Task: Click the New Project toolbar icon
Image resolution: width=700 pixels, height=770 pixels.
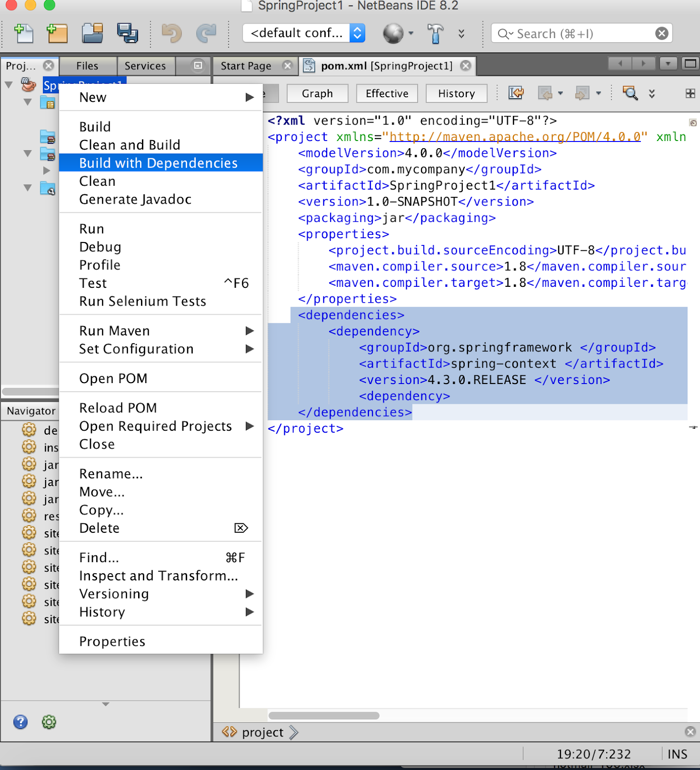Action: pyautogui.click(x=57, y=33)
